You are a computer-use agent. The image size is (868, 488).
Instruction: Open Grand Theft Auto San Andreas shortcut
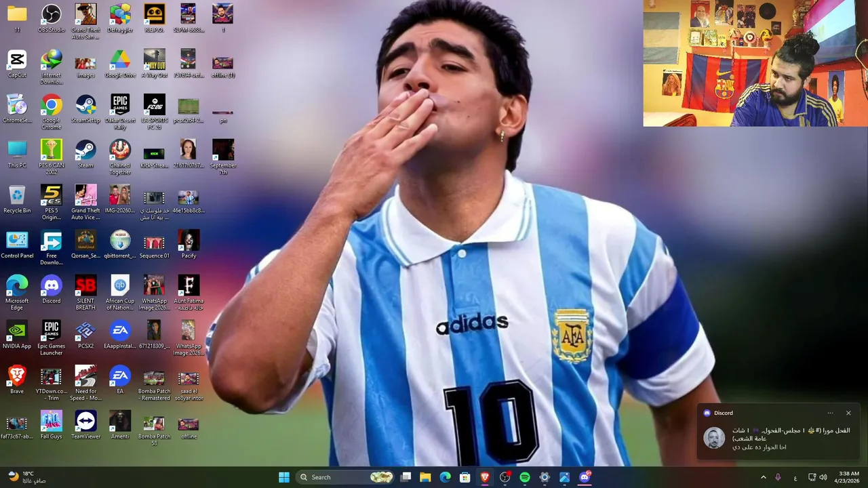85,22
